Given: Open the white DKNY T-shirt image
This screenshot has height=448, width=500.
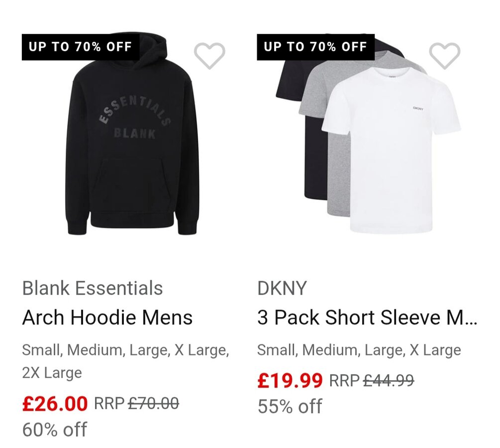Looking at the screenshot, I should (x=393, y=149).
